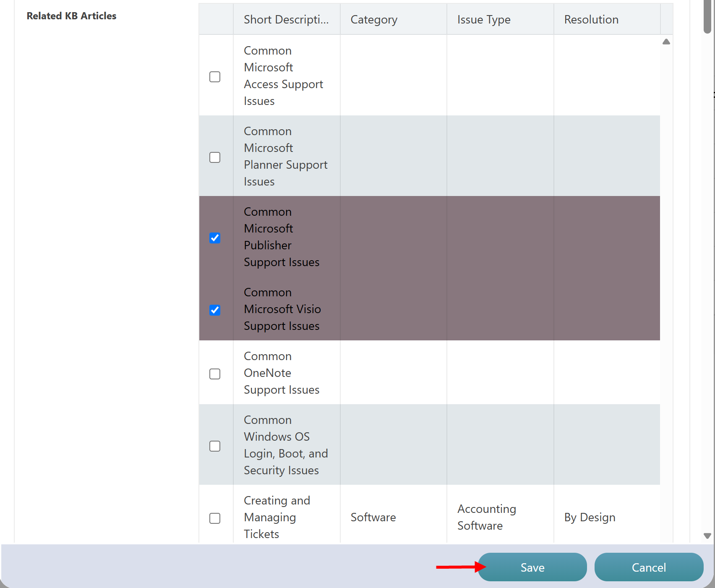
Task: Click the Save button
Action: click(x=532, y=567)
